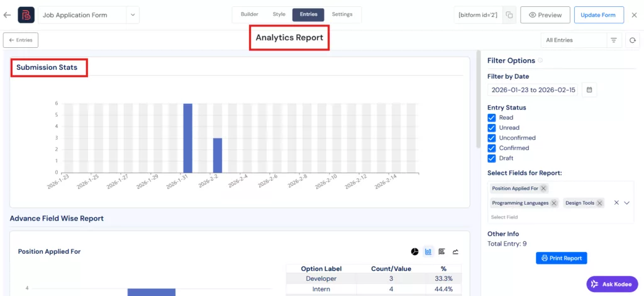Switch to the Style tab
The width and height of the screenshot is (644, 296).
(x=279, y=14)
